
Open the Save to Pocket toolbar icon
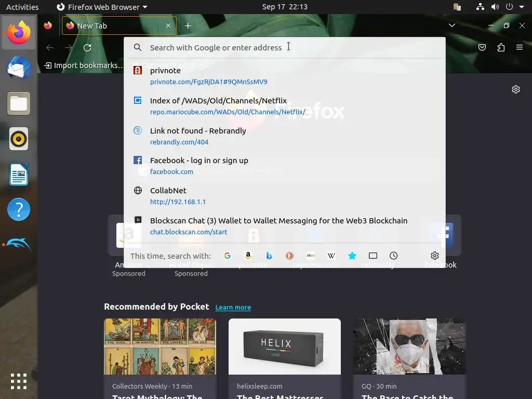(482, 47)
